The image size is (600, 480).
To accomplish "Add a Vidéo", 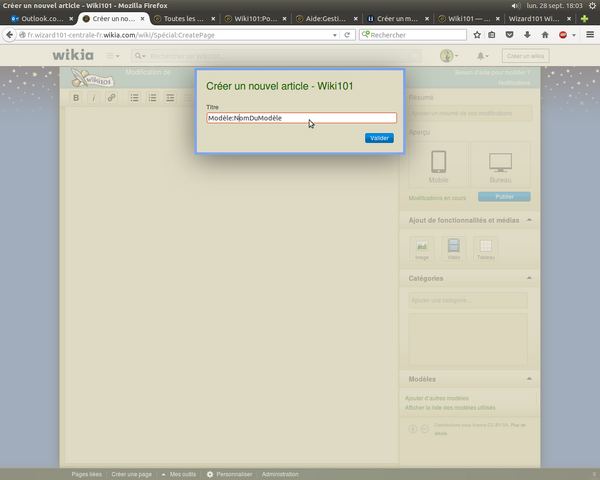I will 453,249.
